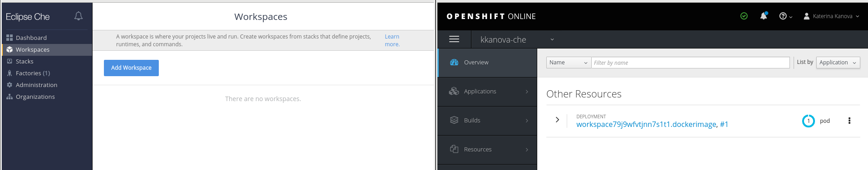Select Workspaces in Eclipse Che sidebar
This screenshot has width=868, height=170.
tap(47, 49)
